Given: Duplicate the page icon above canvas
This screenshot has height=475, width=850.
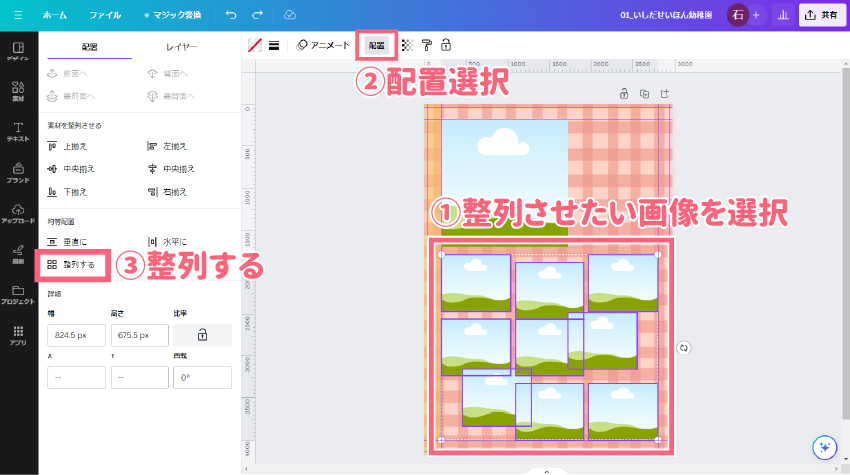Looking at the screenshot, I should (645, 94).
